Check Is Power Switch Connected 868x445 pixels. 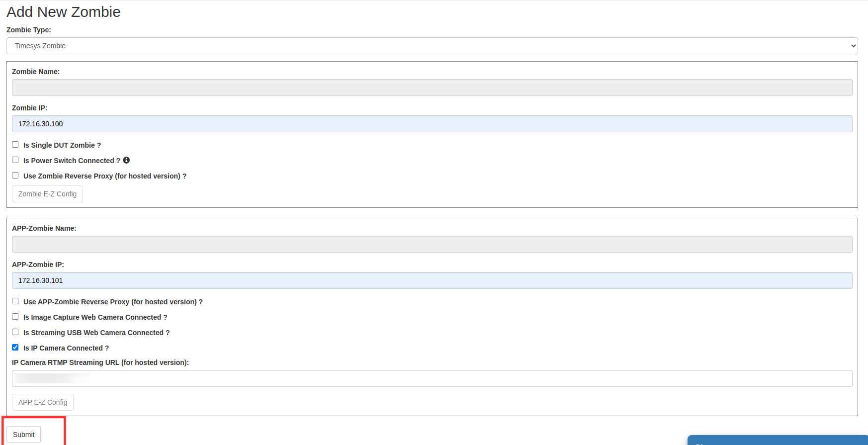pyautogui.click(x=15, y=160)
